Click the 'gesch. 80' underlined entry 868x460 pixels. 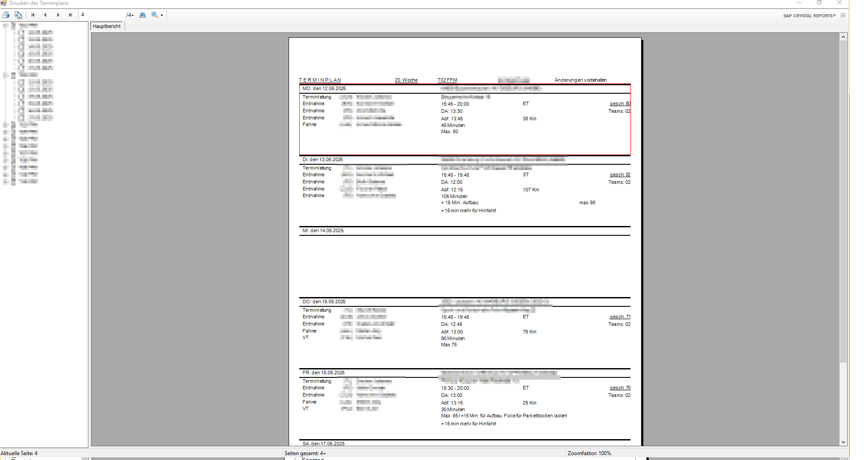pyautogui.click(x=620, y=104)
